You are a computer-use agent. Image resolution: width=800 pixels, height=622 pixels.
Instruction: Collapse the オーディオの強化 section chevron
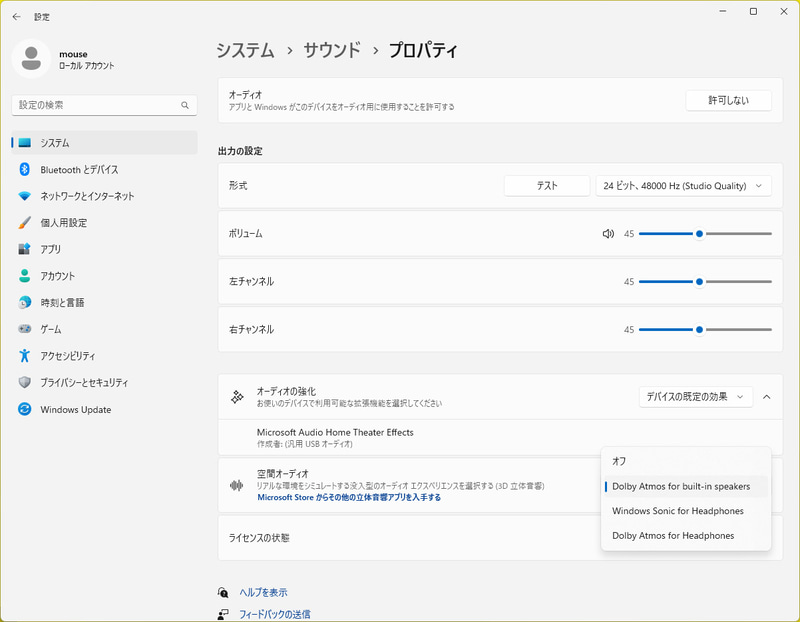[768, 397]
